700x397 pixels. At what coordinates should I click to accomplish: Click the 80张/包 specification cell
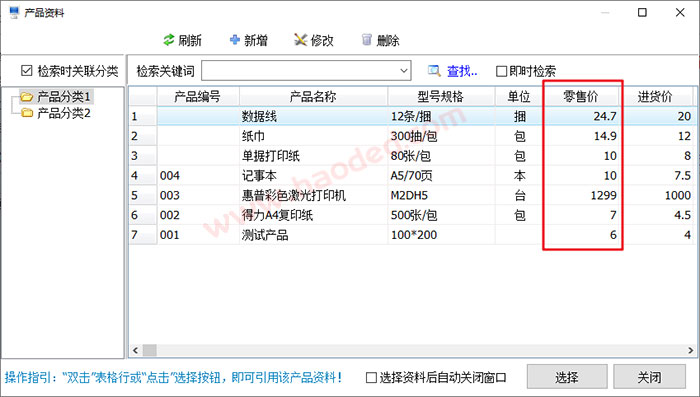[441, 156]
